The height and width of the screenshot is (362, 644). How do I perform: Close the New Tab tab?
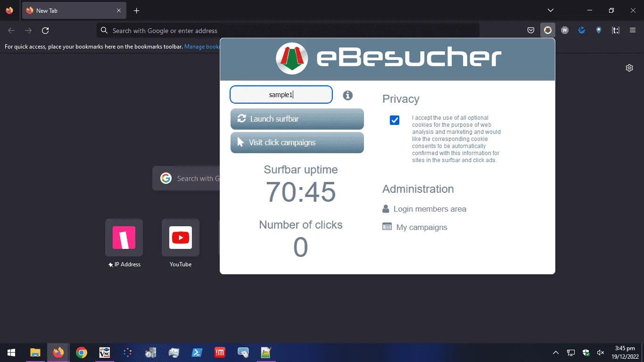pyautogui.click(x=118, y=10)
